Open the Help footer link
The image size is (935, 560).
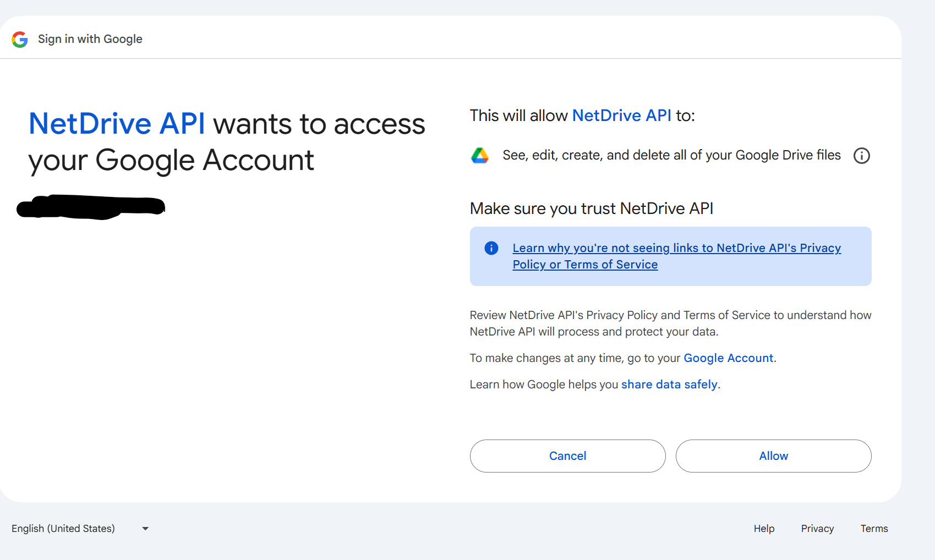click(x=764, y=529)
